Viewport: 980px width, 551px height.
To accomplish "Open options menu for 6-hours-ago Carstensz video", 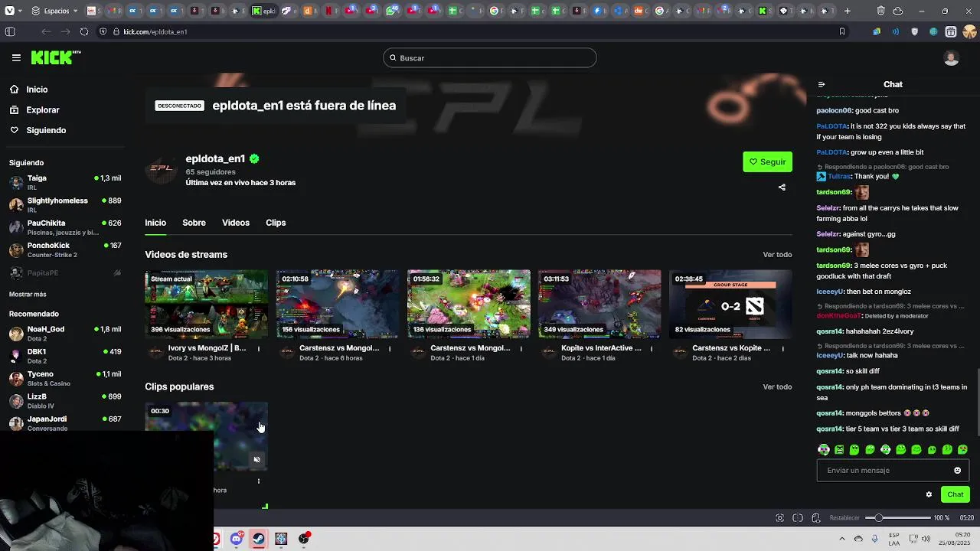I will click(x=390, y=349).
